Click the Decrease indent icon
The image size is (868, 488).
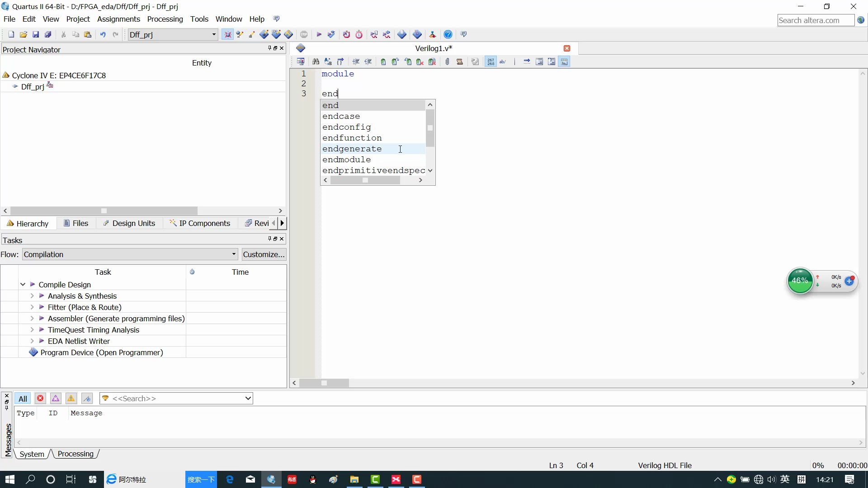[368, 62]
